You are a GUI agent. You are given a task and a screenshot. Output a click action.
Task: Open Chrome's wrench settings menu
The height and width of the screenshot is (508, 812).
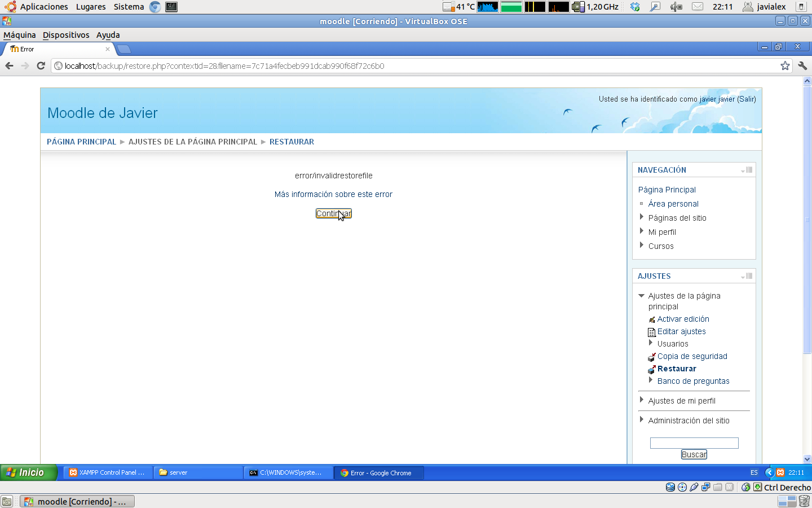[802, 66]
